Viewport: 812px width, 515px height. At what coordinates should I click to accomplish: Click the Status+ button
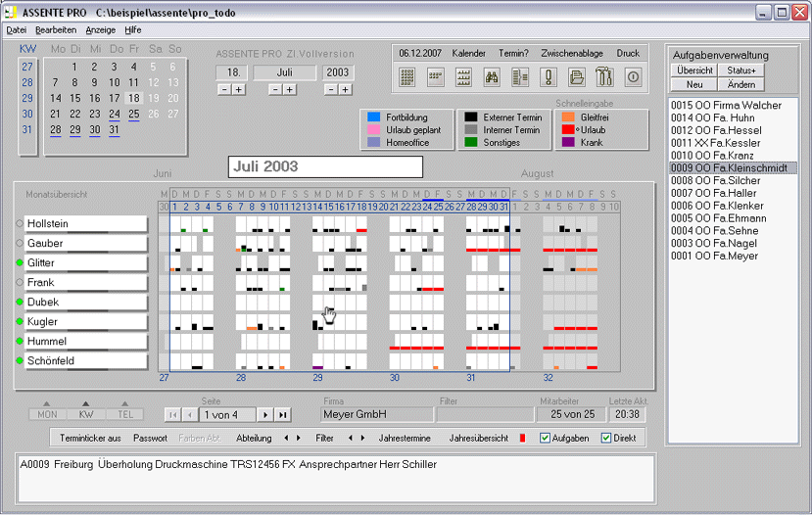[x=741, y=70]
